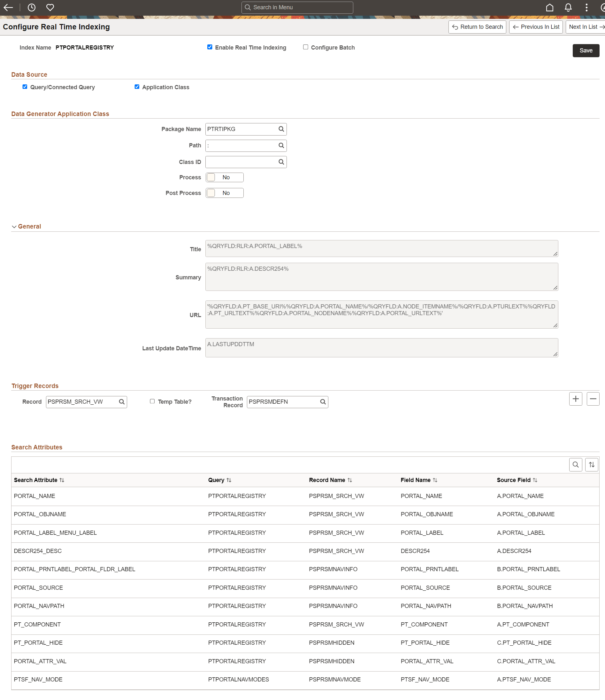Navigate back using the back arrow icon
The width and height of the screenshot is (605, 700).
(8, 7)
